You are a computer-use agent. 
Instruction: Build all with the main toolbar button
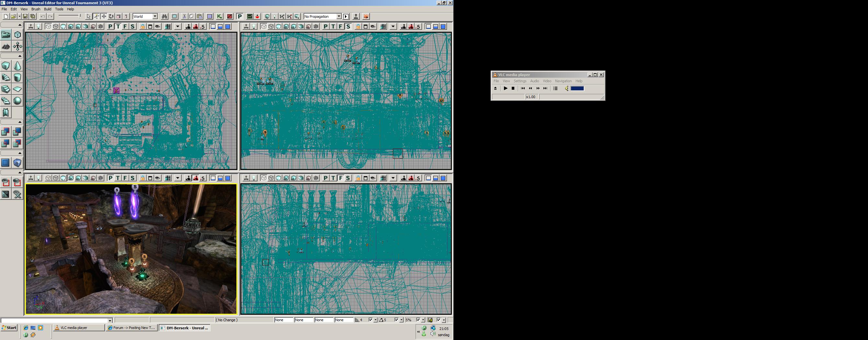pyautogui.click(x=297, y=16)
